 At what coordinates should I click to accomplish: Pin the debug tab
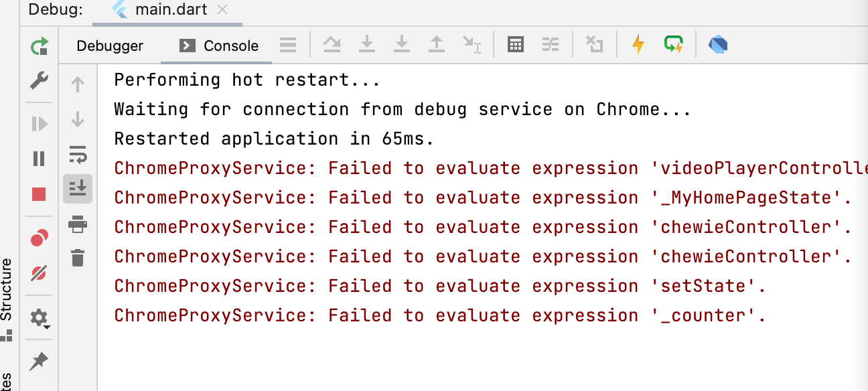[x=38, y=362]
